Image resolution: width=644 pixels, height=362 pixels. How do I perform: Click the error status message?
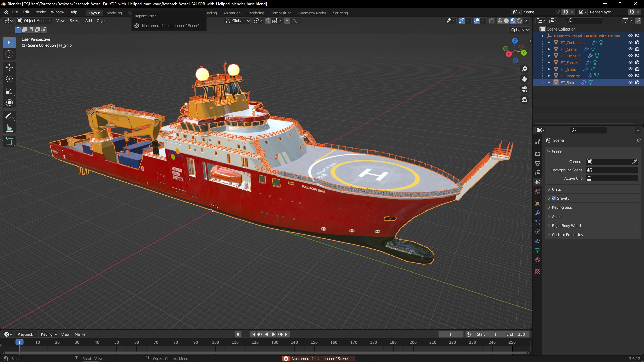click(x=318, y=359)
